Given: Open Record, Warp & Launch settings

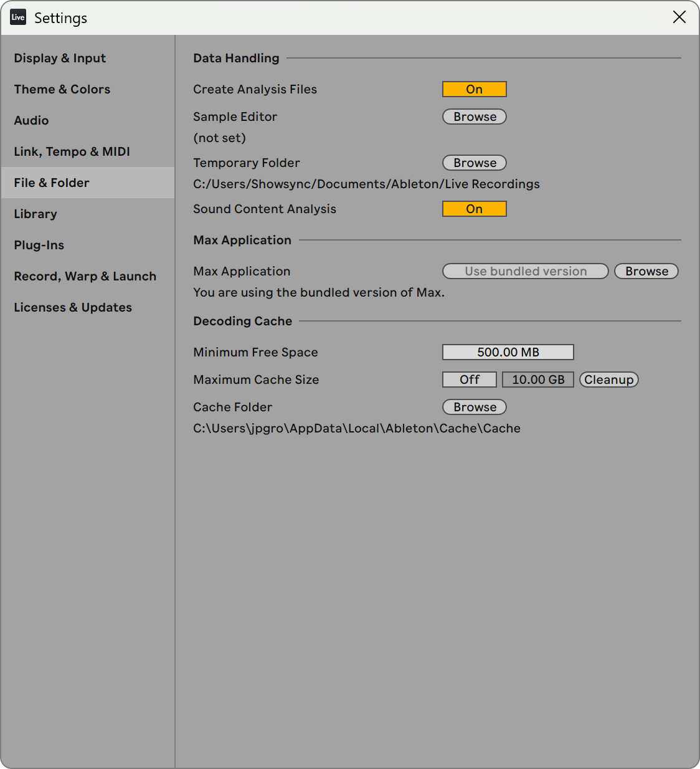Looking at the screenshot, I should pos(85,276).
